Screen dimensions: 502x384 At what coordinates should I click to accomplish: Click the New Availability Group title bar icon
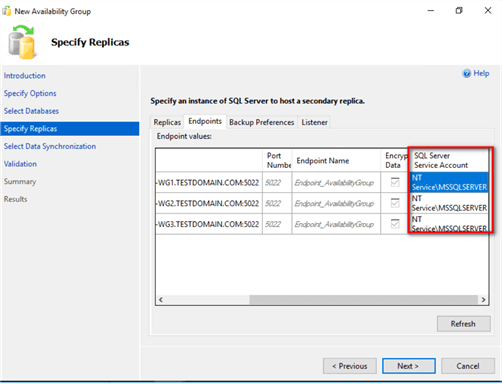(6, 11)
